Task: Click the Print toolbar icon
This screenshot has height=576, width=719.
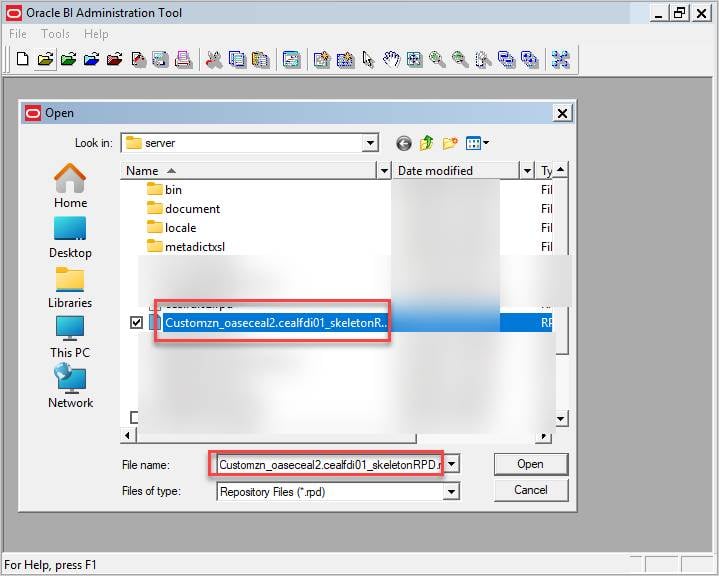Action: [x=183, y=59]
